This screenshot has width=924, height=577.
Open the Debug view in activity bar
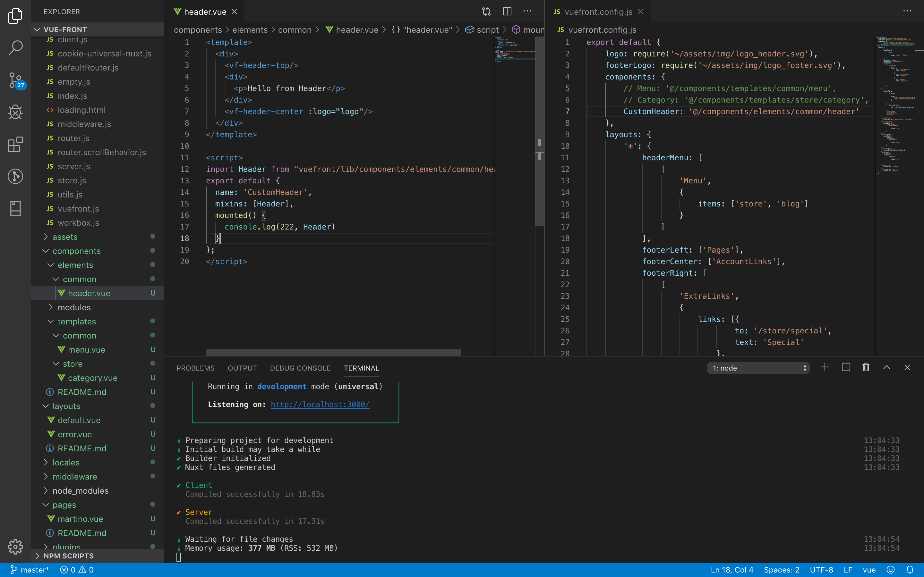[x=15, y=112]
